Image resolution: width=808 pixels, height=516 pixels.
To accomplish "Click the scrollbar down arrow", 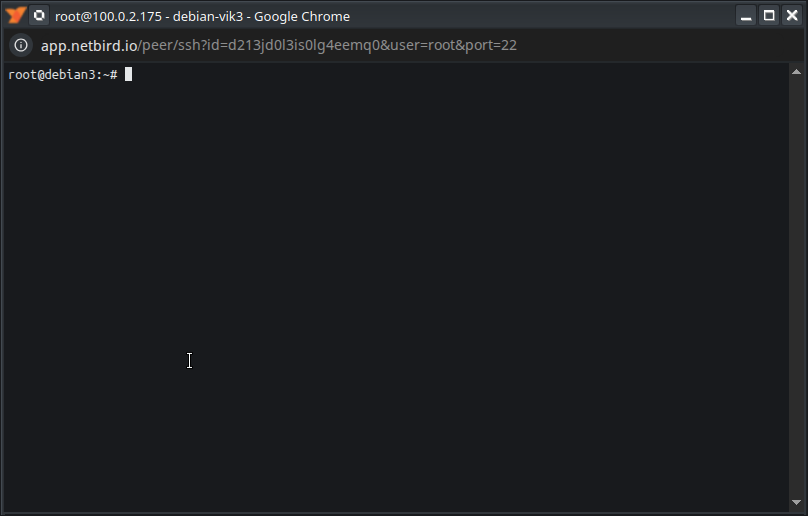I will [x=797, y=502].
